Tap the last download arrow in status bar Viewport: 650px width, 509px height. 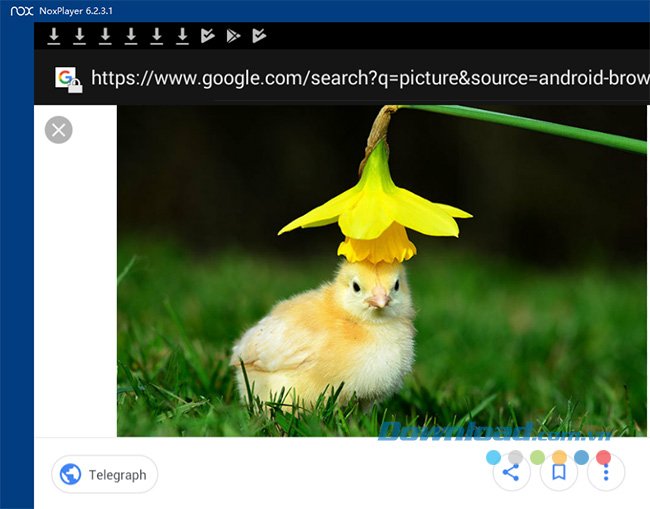(x=182, y=36)
